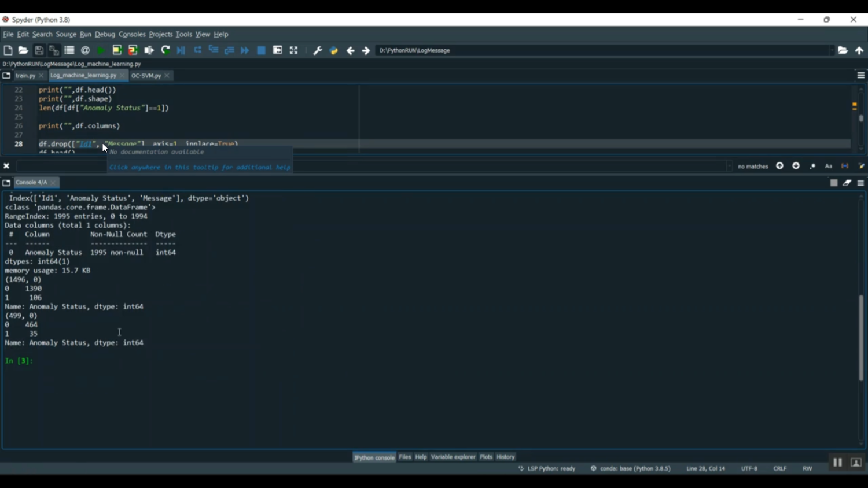The width and height of the screenshot is (868, 488).
Task: Toggle whole words search option
Action: click(845, 166)
